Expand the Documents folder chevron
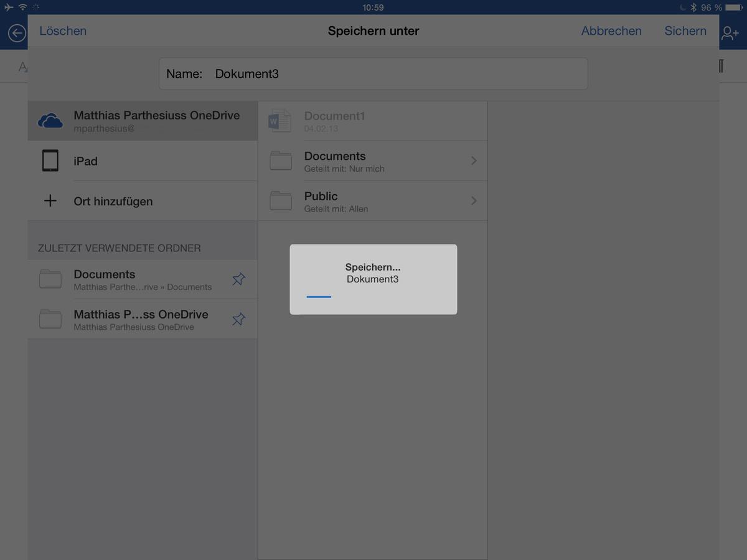This screenshot has height=560, width=747. click(x=474, y=161)
